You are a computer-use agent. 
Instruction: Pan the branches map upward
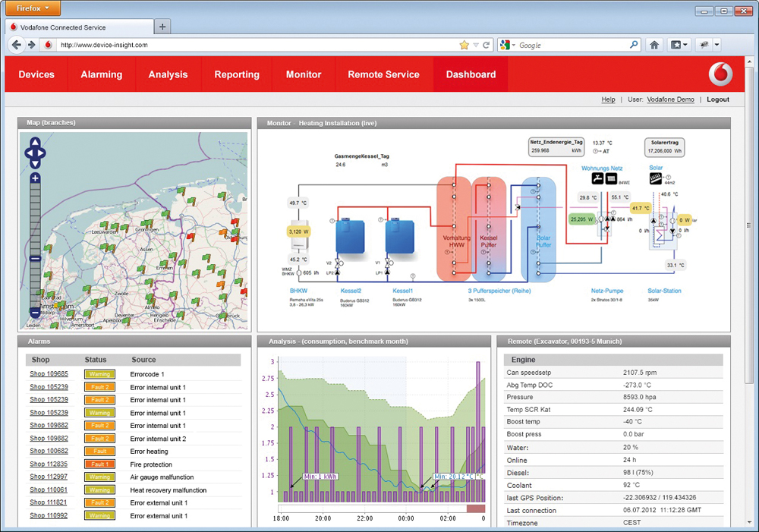[36, 144]
